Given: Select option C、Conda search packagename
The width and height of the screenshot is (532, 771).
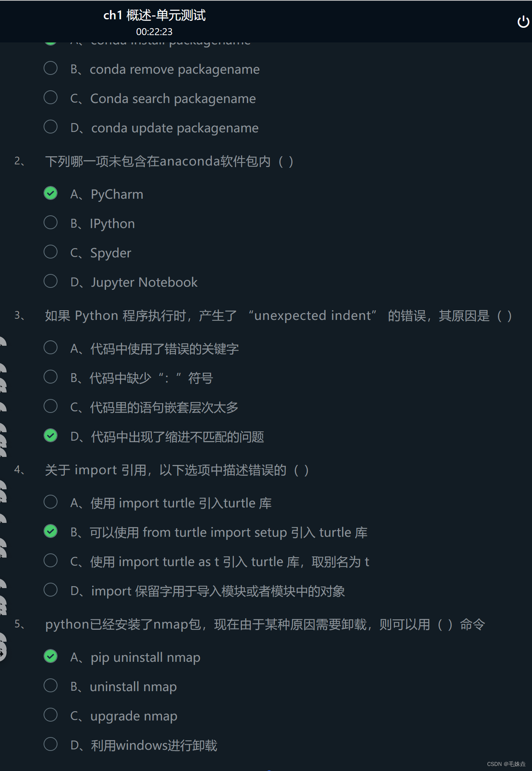Looking at the screenshot, I should click(50, 97).
